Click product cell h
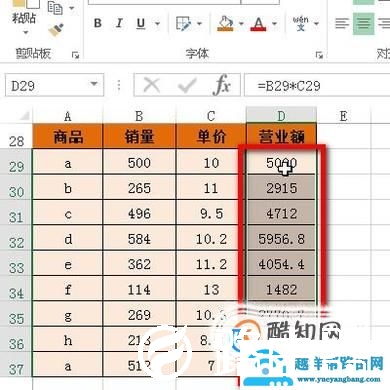Image resolution: width=390 pixels, height=390 pixels. coord(68,340)
